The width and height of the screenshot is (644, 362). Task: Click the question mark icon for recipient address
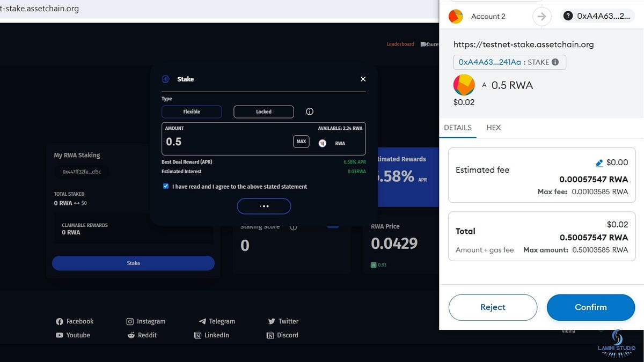point(568,16)
